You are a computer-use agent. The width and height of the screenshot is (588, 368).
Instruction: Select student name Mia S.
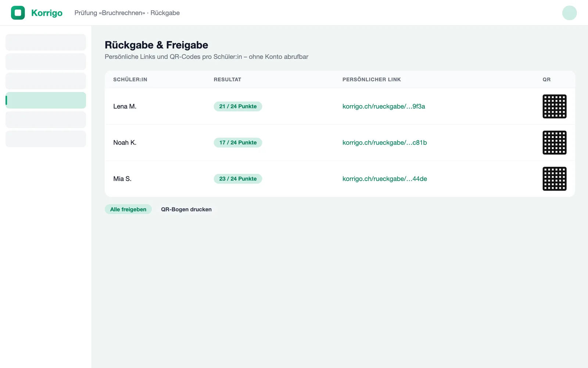pyautogui.click(x=122, y=179)
